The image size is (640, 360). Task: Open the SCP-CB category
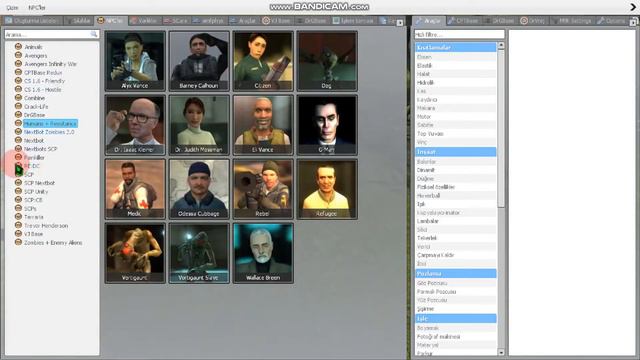pos(33,200)
